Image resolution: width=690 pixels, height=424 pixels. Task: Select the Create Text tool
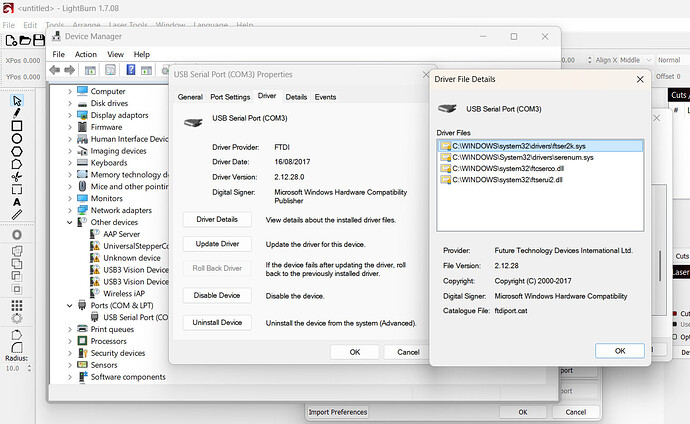[17, 202]
